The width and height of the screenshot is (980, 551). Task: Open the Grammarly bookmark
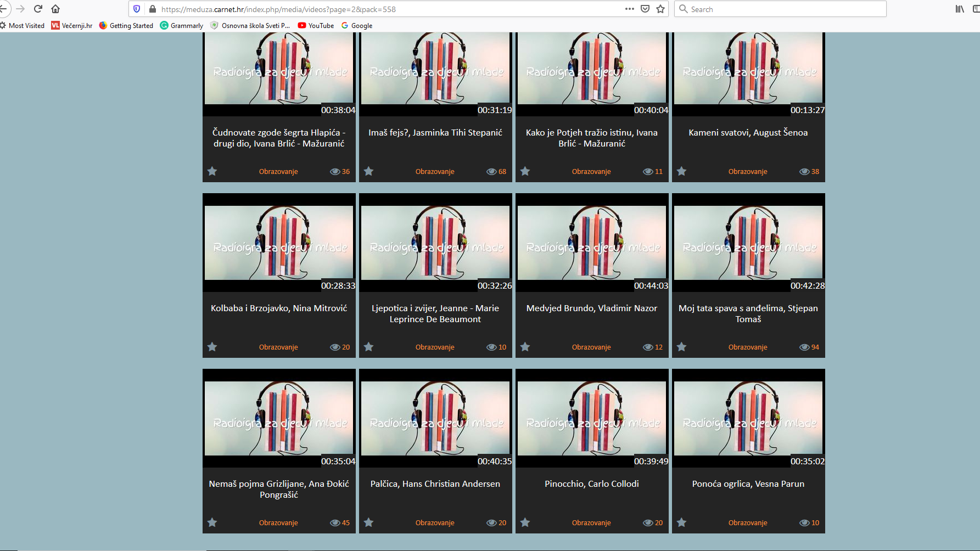181,25
